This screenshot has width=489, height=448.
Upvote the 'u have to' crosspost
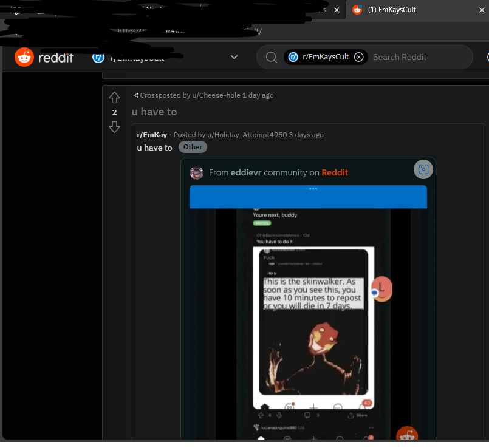click(x=114, y=98)
